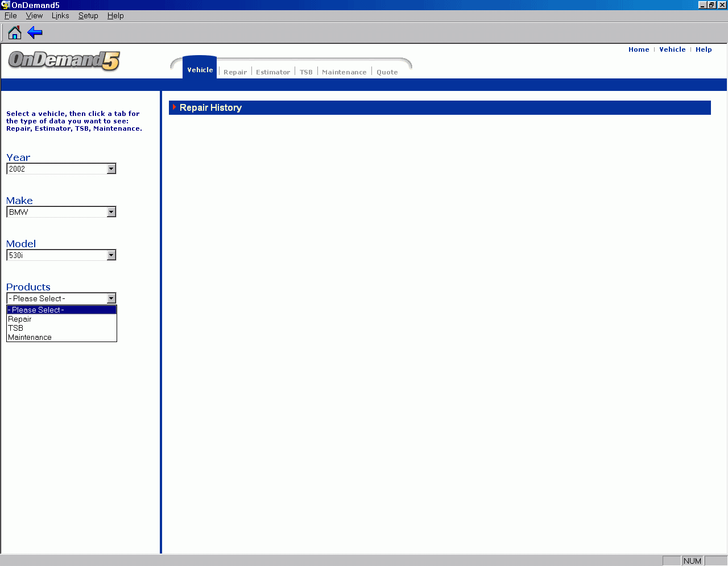The height and width of the screenshot is (566, 728).
Task: Click the Products label
Action: point(28,287)
